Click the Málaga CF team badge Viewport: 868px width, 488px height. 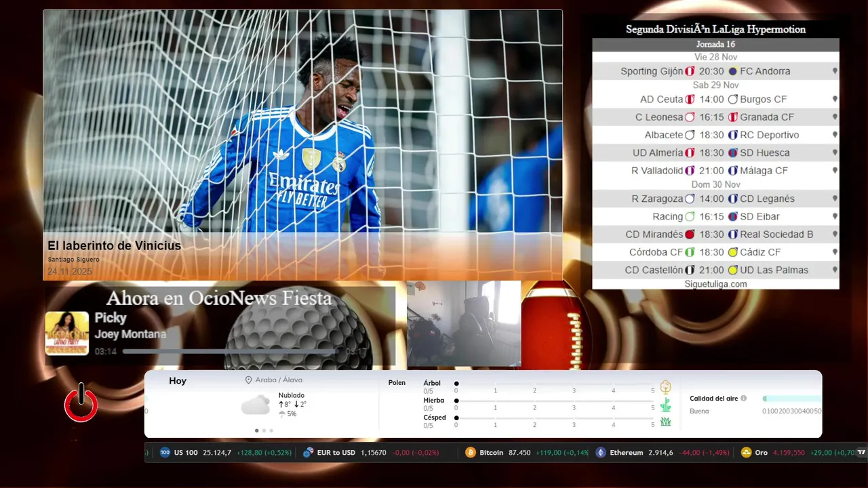tap(732, 171)
